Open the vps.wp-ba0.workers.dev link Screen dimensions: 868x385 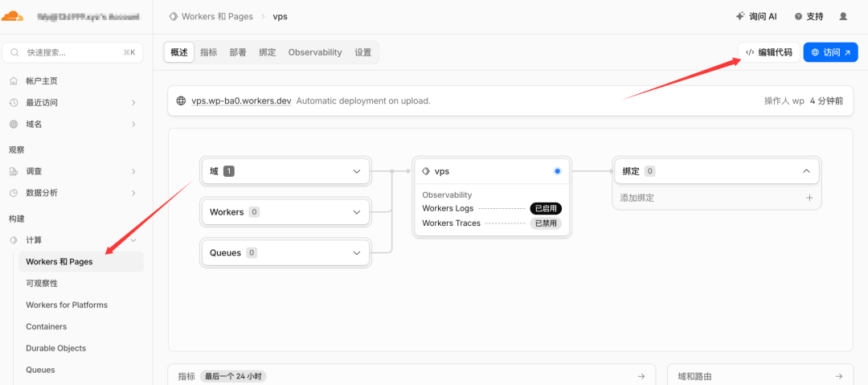tap(241, 100)
